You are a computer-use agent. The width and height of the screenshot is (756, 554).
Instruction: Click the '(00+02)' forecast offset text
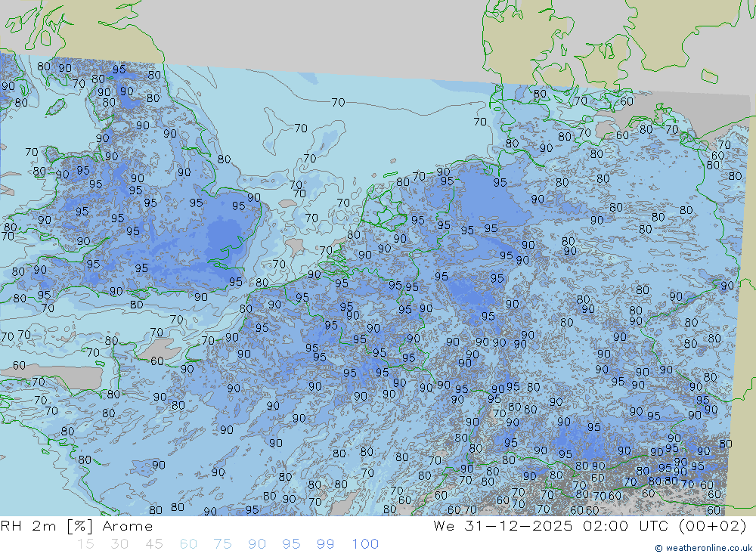point(713,526)
